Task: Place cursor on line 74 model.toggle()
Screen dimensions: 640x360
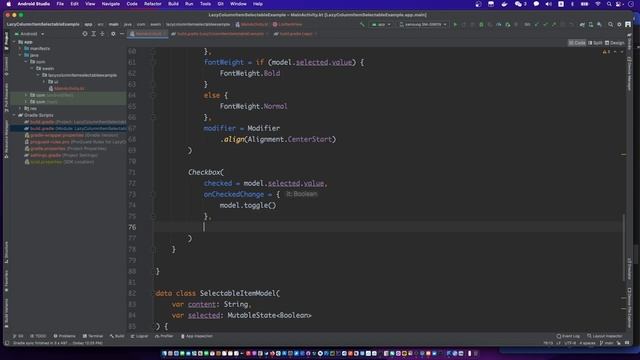Action: (x=248, y=205)
